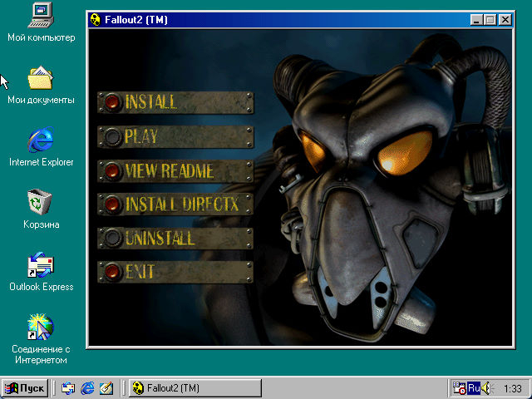The width and height of the screenshot is (532, 399).
Task: Open the volume speaker tray icon
Action: click(486, 388)
